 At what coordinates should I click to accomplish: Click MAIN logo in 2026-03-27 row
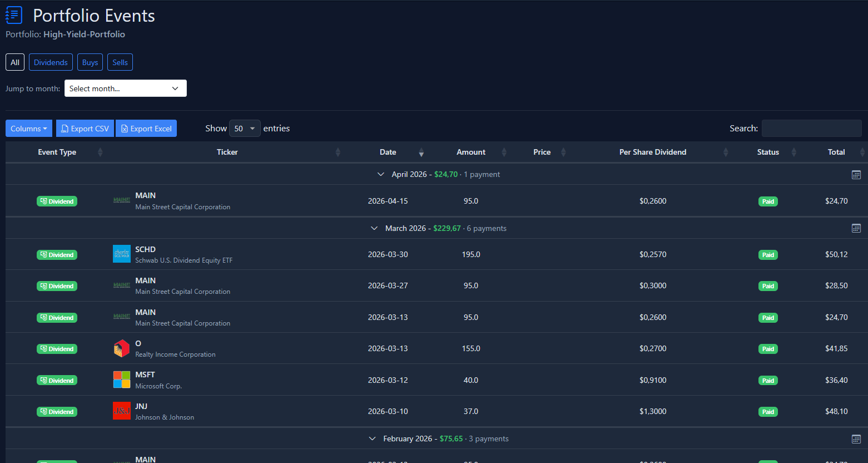(x=122, y=285)
